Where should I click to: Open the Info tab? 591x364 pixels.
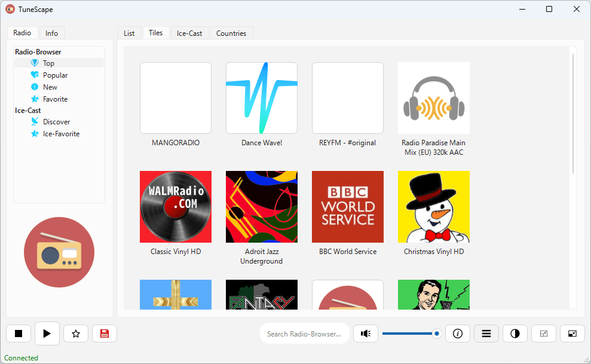point(51,33)
